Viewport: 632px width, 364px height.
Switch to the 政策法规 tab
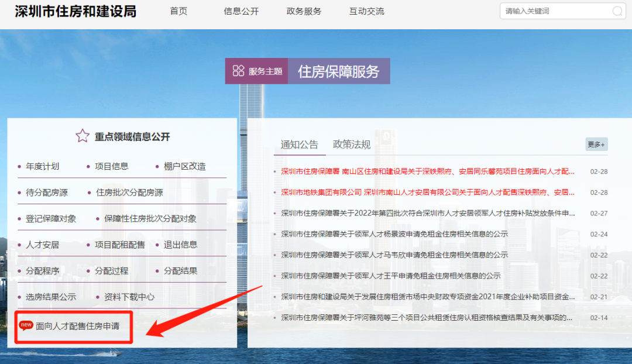(x=352, y=145)
